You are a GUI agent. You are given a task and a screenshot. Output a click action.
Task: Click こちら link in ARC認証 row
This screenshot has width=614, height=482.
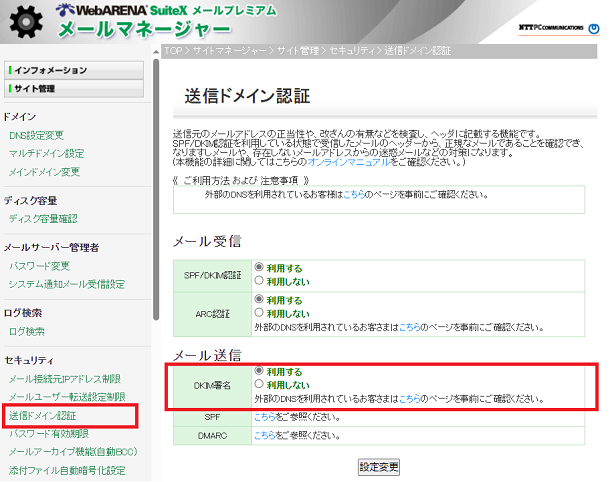409,327
